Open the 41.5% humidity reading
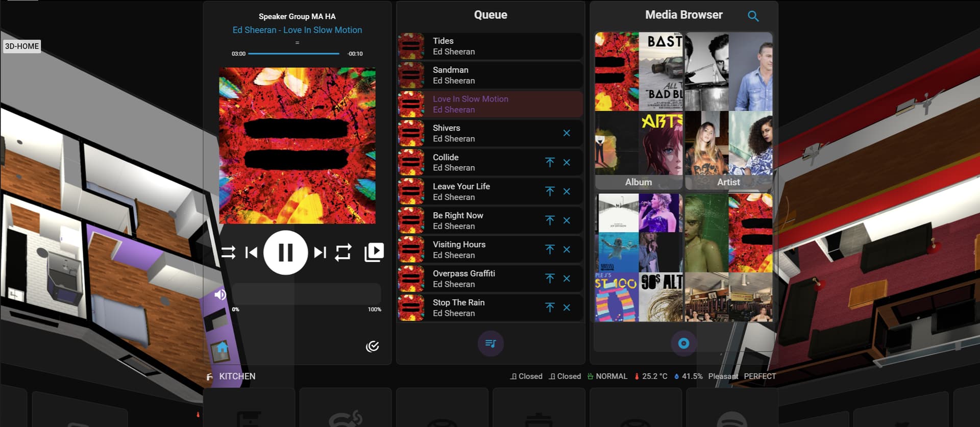The width and height of the screenshot is (980, 427). coord(688,376)
